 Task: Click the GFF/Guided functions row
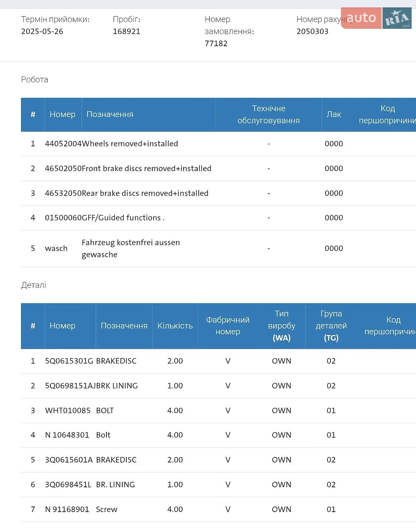point(218,218)
